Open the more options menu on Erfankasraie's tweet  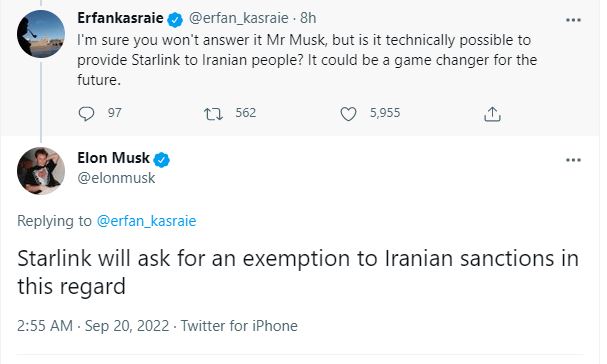coord(573,20)
